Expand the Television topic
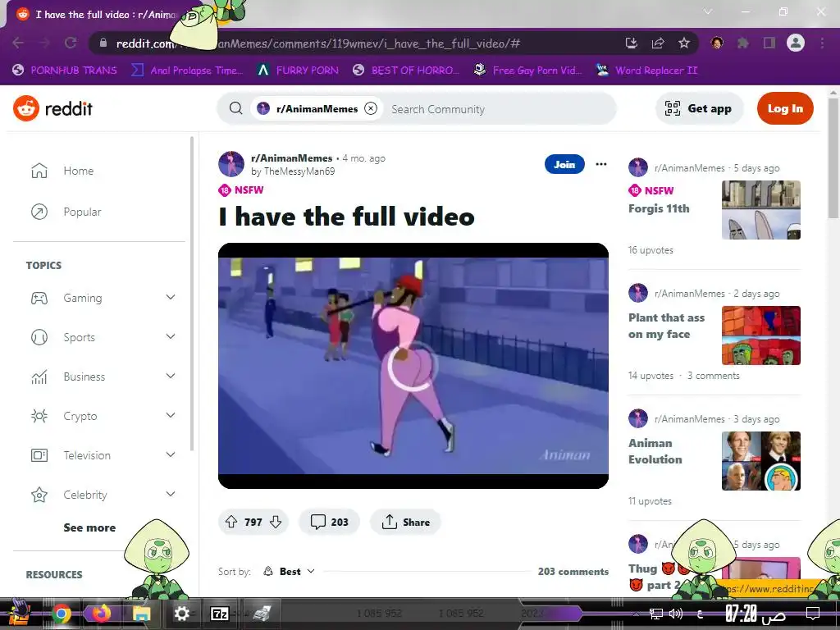 click(x=171, y=454)
